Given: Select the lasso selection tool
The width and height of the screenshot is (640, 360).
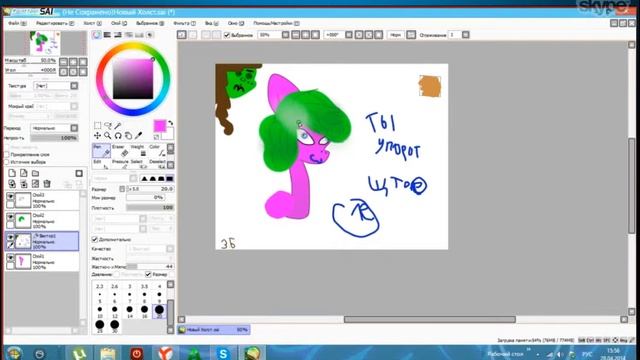Looking at the screenshot, I should pos(108,125).
